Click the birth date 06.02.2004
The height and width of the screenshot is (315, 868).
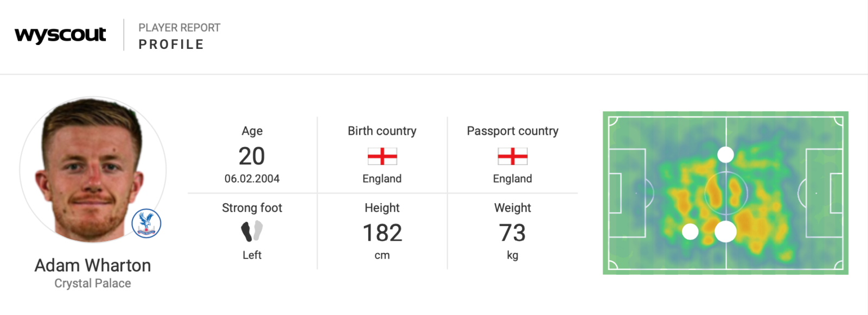click(x=252, y=179)
